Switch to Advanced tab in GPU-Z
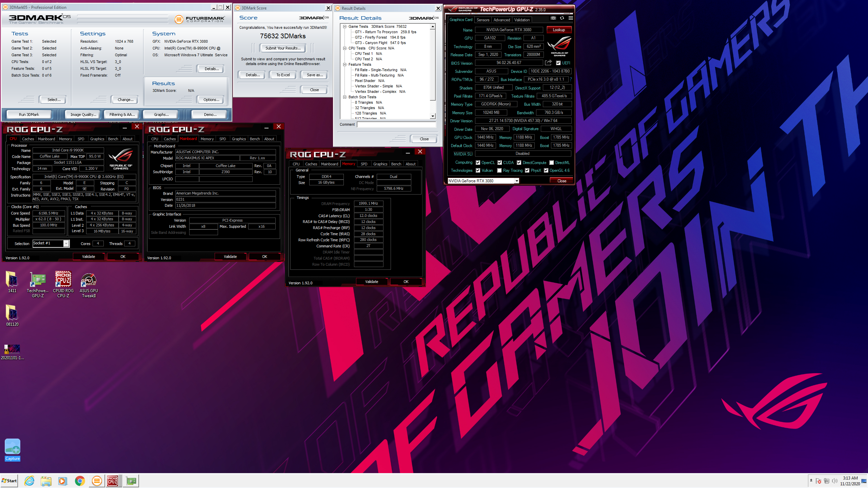 [x=501, y=20]
